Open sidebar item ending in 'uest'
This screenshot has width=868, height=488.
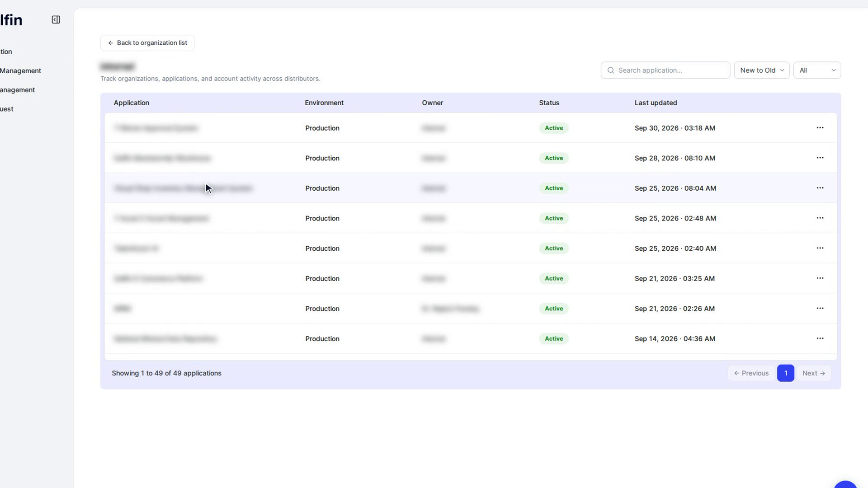(6, 109)
